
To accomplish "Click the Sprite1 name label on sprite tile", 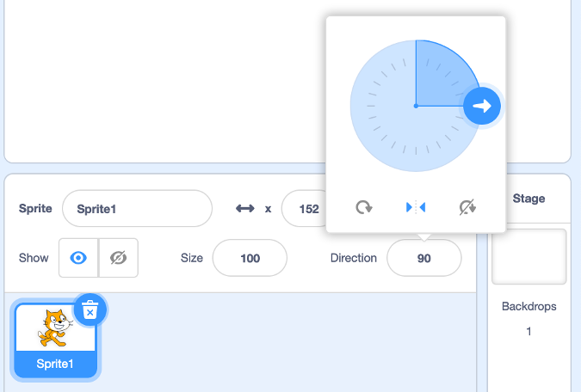I will (x=56, y=364).
